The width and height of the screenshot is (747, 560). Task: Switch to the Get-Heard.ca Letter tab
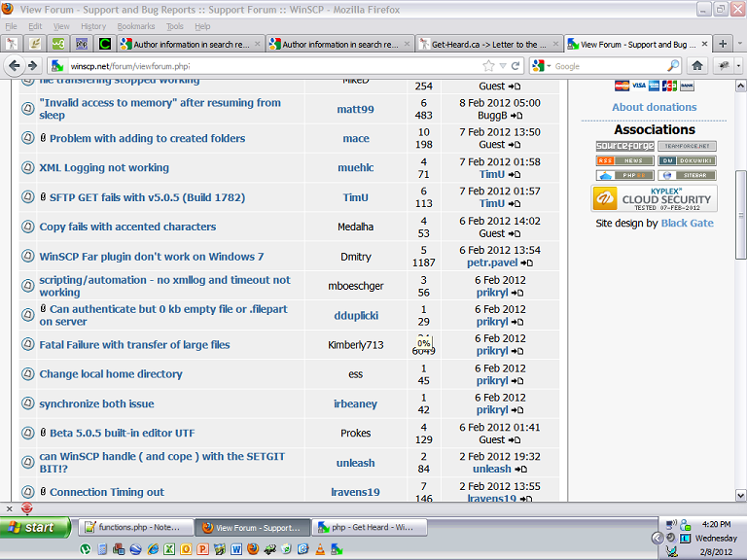[488, 44]
